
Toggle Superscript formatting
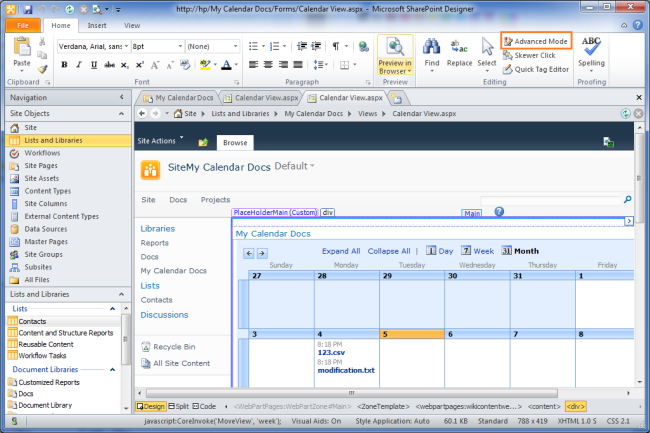pyautogui.click(x=140, y=65)
